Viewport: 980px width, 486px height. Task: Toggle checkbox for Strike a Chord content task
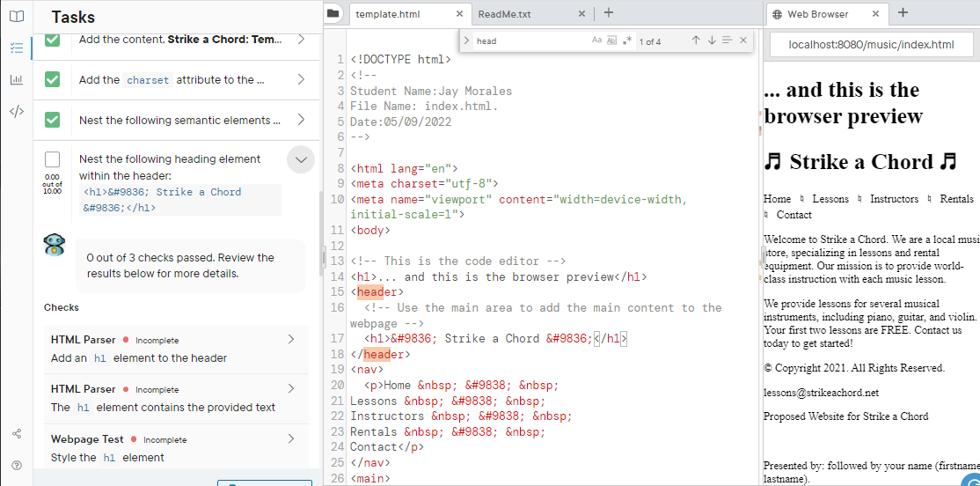[53, 39]
